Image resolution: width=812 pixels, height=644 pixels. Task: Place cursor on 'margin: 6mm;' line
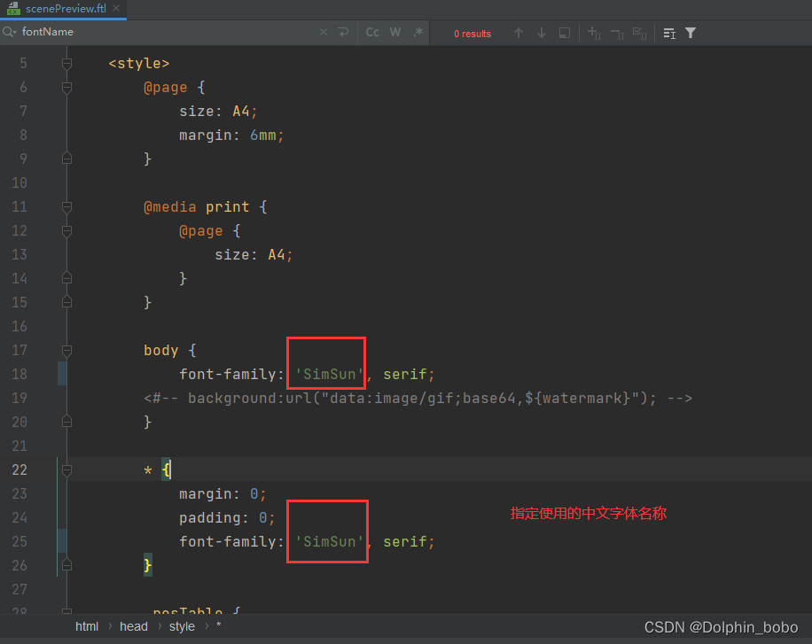point(231,136)
